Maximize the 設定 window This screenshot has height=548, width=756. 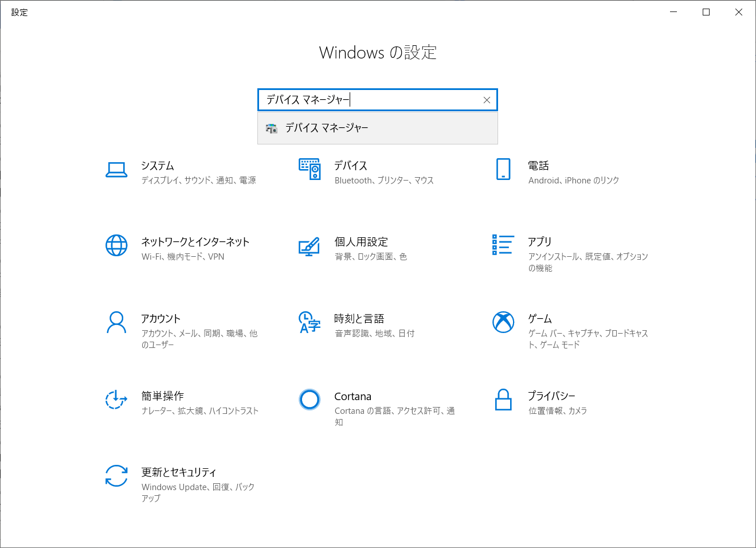(706, 12)
